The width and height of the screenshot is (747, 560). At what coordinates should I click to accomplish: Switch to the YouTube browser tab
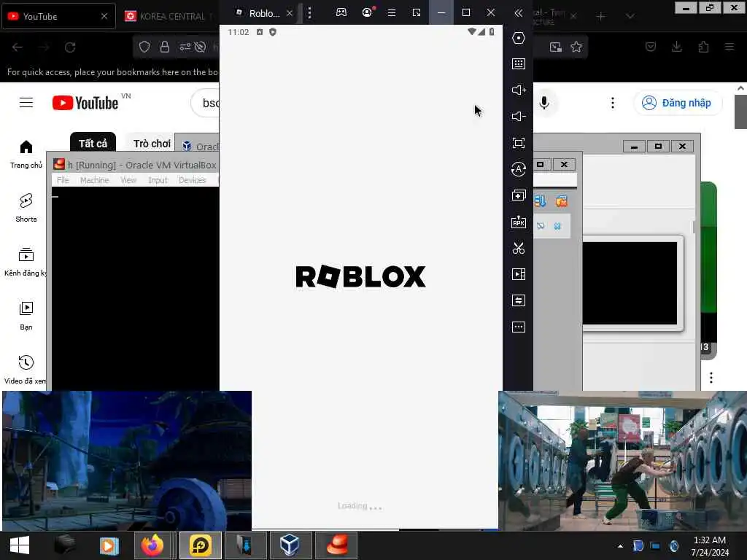coord(57,16)
